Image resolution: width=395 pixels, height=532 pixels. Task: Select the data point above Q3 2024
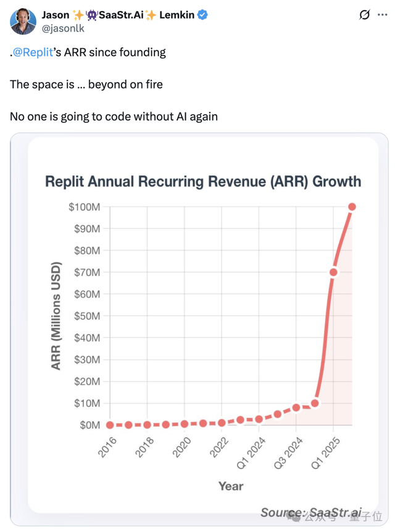[x=296, y=407]
